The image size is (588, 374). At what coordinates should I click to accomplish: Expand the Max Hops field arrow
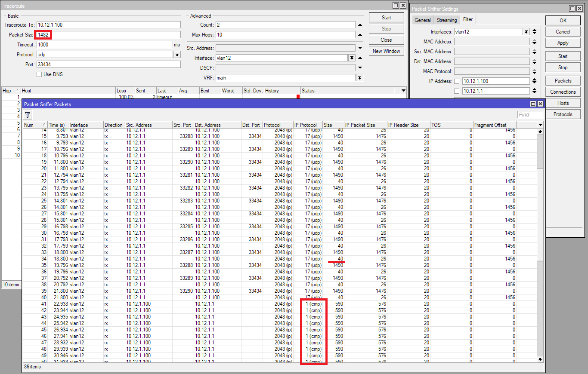pos(359,34)
